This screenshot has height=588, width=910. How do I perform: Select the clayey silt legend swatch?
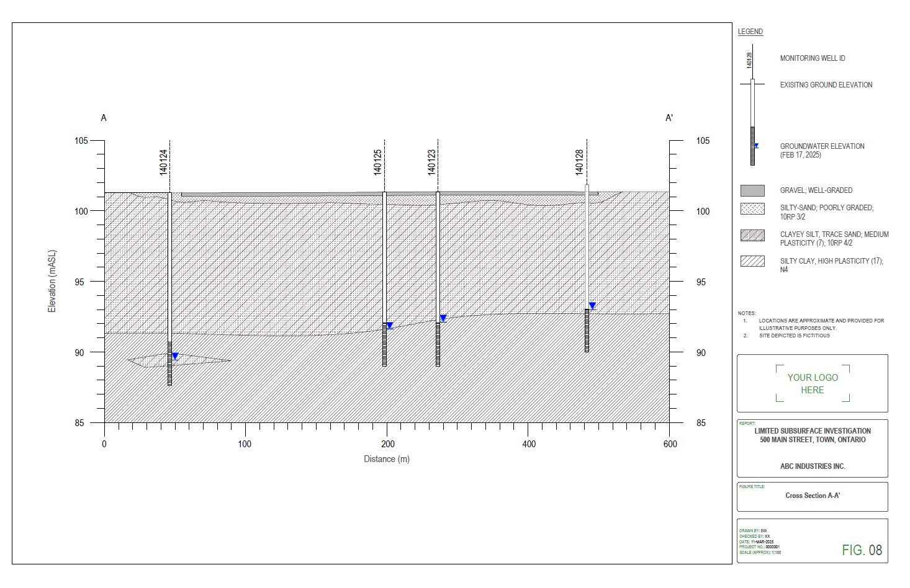tap(752, 235)
